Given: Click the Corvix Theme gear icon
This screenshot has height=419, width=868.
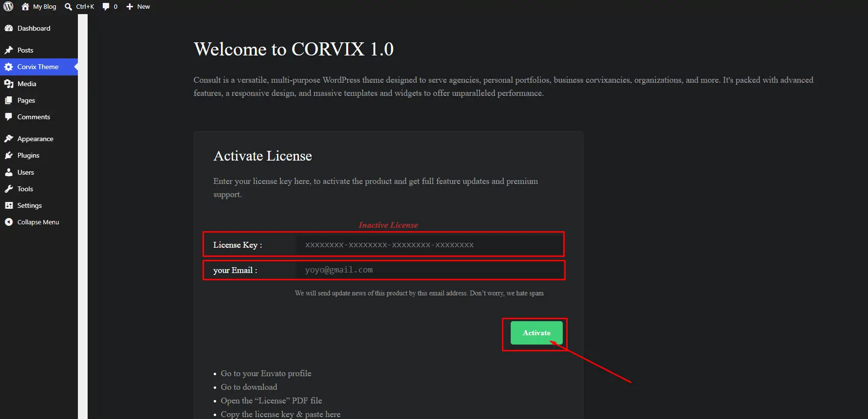Looking at the screenshot, I should pyautogui.click(x=9, y=67).
